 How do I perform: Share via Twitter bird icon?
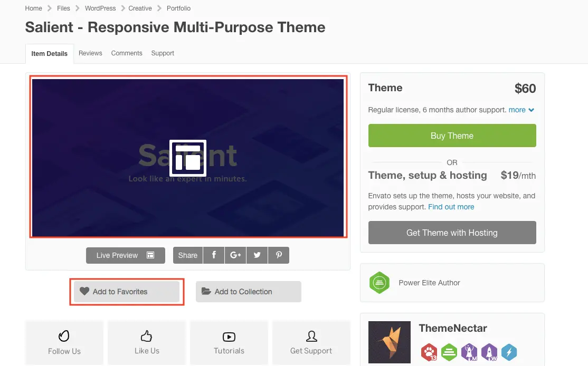tap(257, 255)
